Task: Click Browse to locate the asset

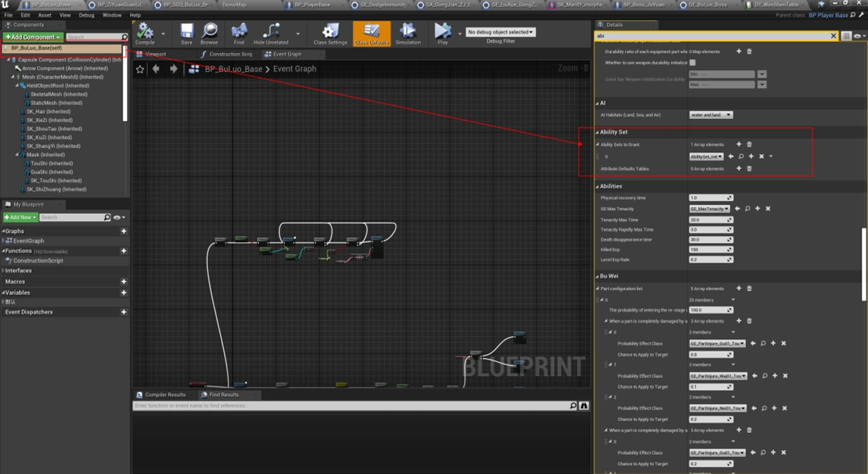Action: click(x=209, y=33)
